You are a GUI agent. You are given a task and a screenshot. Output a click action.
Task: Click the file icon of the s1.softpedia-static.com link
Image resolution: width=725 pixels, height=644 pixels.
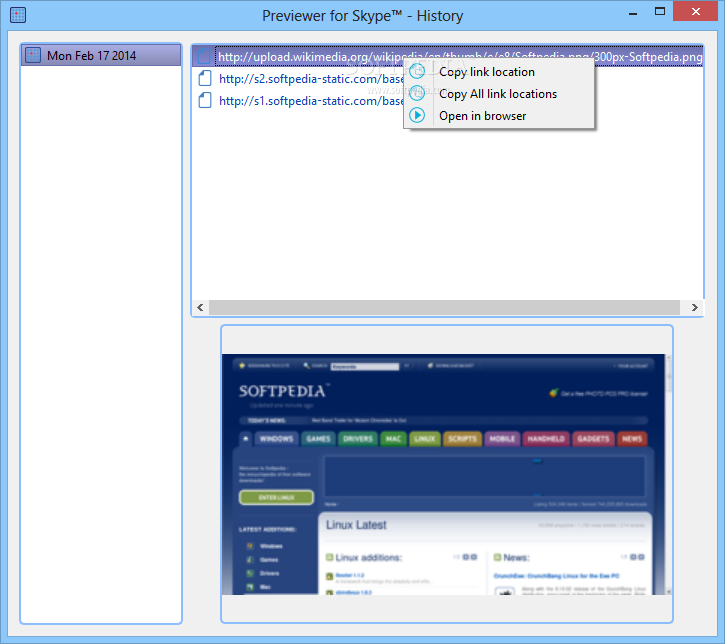point(205,100)
